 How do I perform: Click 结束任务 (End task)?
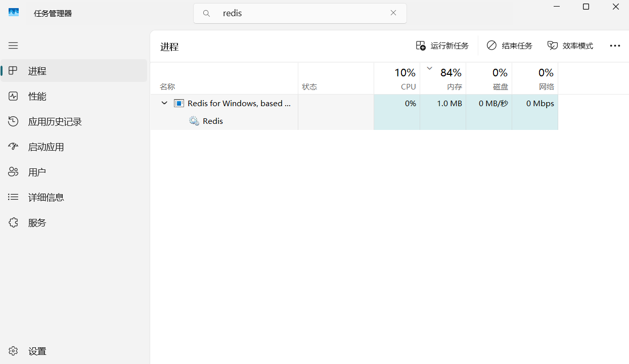(x=510, y=46)
